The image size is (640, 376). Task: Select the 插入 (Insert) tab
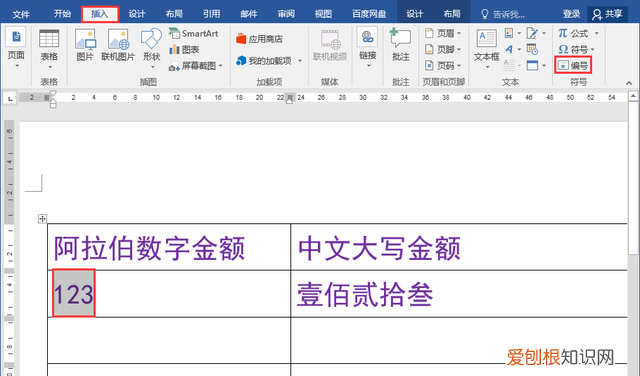(x=100, y=14)
